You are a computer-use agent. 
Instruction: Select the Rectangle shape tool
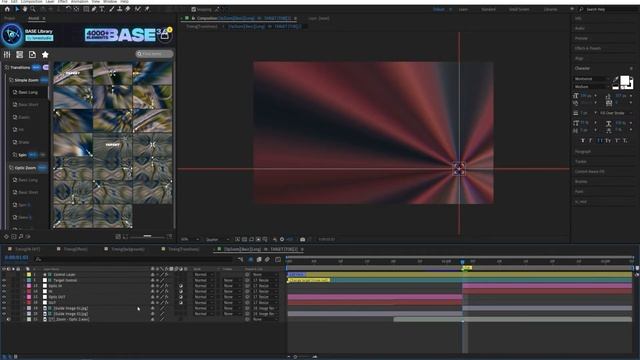point(86,9)
